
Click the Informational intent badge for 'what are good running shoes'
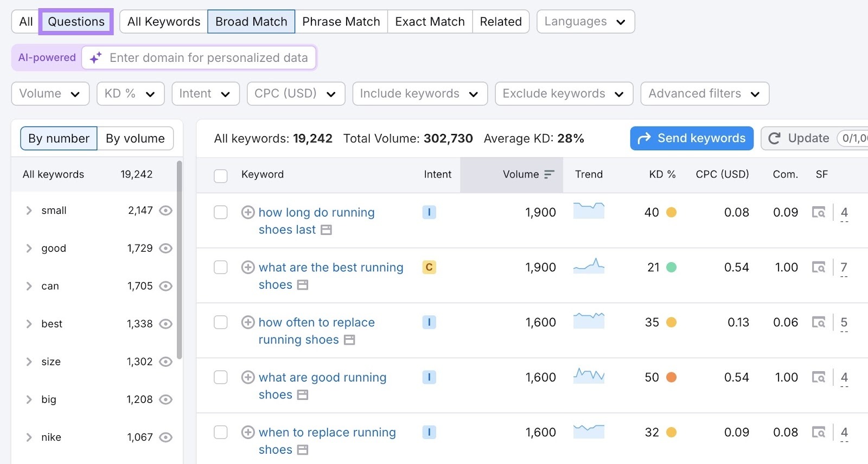point(429,377)
